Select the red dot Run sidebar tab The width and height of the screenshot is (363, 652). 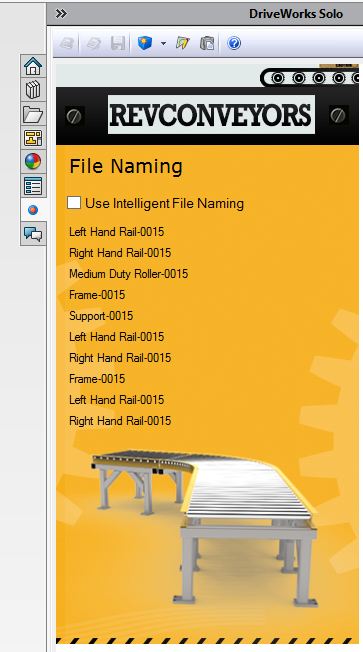point(33,210)
